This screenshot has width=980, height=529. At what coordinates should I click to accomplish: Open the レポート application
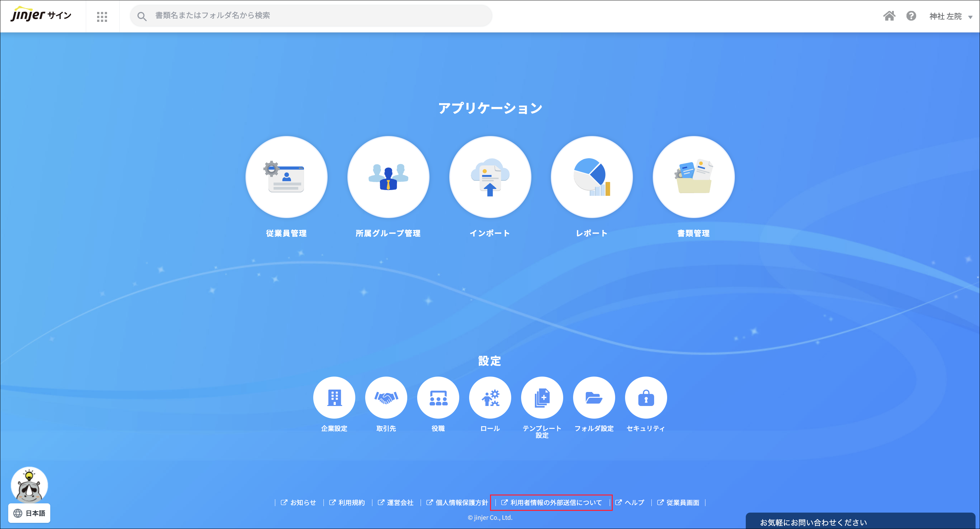[x=592, y=177]
